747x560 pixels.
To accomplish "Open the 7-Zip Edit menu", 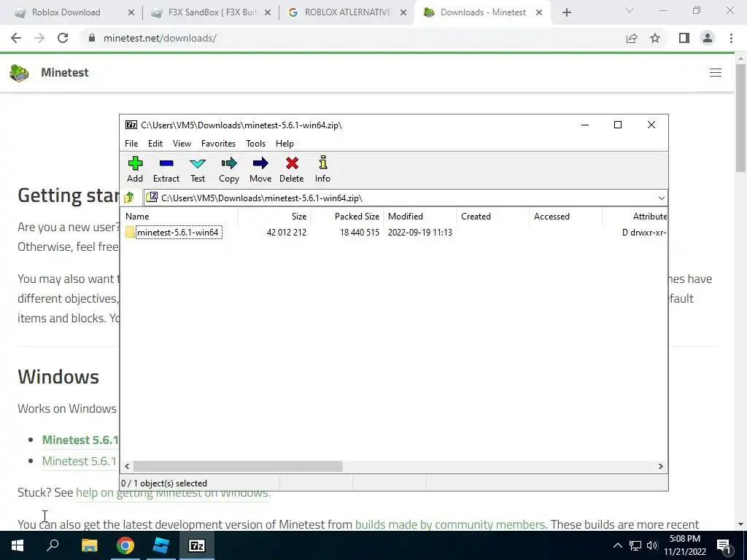I will (155, 144).
